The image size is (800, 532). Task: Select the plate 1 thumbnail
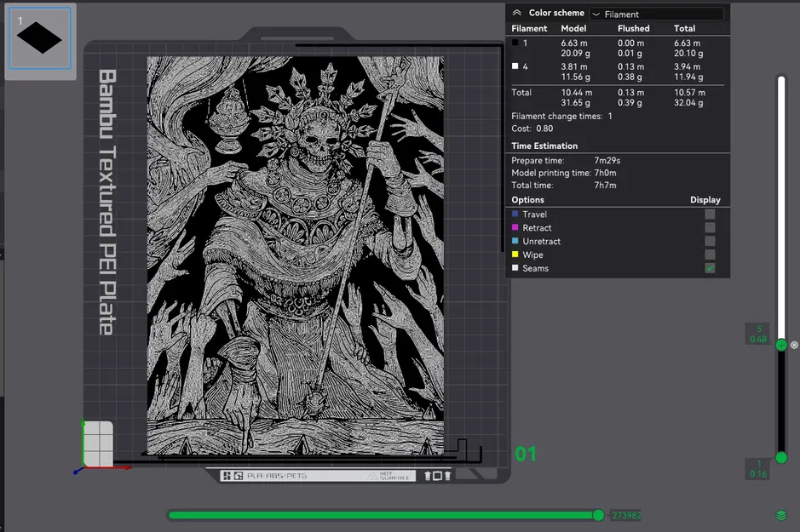pyautogui.click(x=40, y=38)
